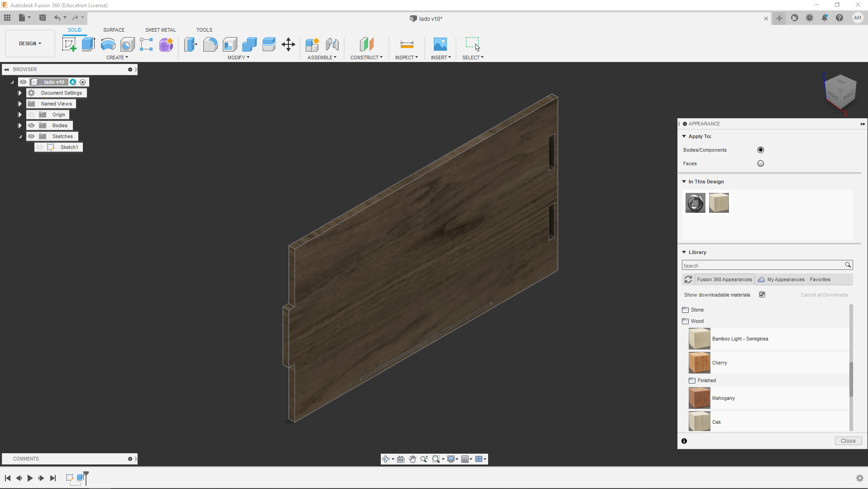This screenshot has height=489, width=868.
Task: Pick the Mahogany wood swatch
Action: (x=699, y=398)
